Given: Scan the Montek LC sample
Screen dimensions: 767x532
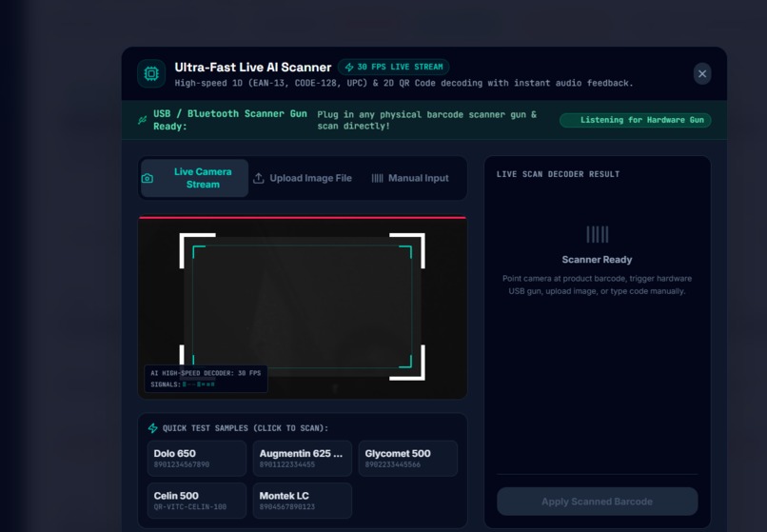Looking at the screenshot, I should [303, 501].
